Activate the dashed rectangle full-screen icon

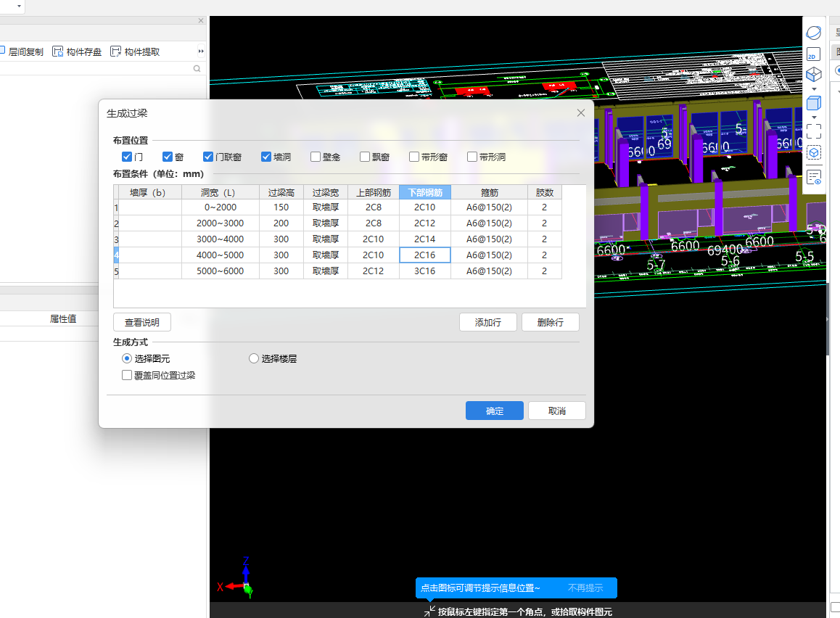814,131
